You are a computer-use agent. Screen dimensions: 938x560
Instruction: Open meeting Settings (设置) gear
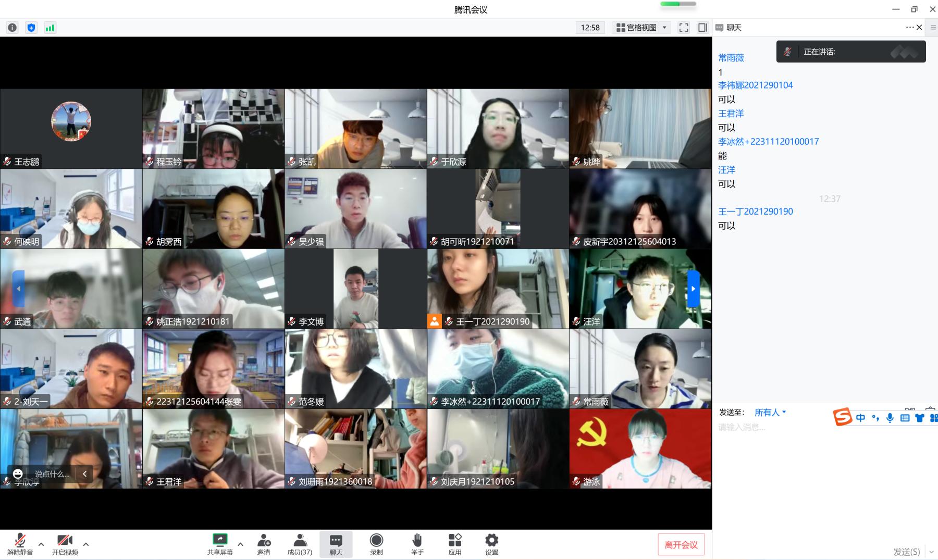click(x=491, y=544)
